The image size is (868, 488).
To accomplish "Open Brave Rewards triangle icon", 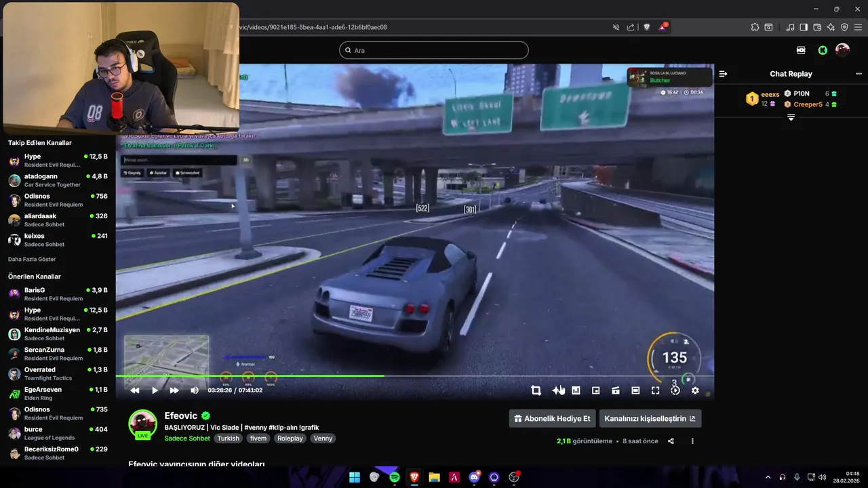I will (663, 27).
